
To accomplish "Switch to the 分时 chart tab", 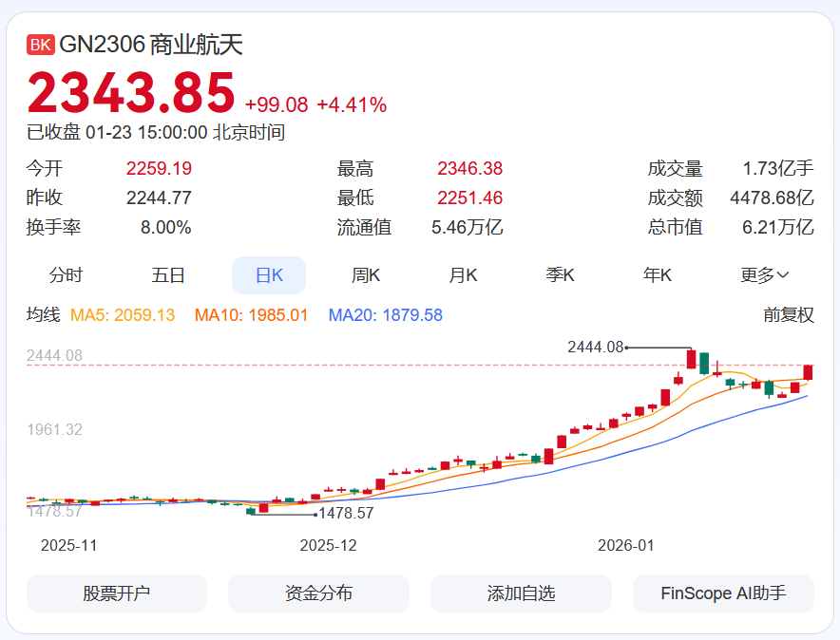I will pyautogui.click(x=66, y=275).
